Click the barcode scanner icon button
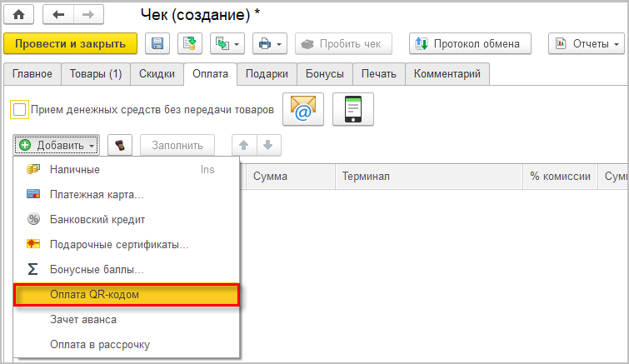629x364 pixels. 120,145
